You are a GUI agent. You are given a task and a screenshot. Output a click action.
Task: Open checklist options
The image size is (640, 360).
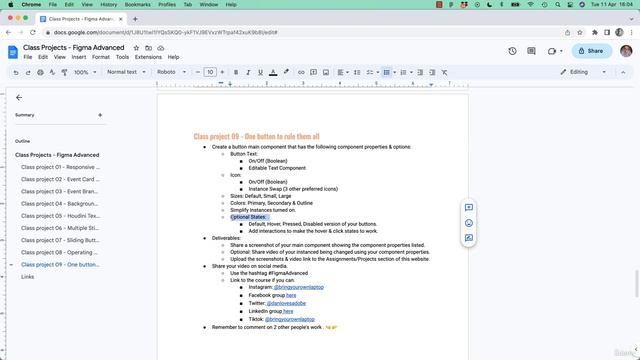tap(372, 72)
